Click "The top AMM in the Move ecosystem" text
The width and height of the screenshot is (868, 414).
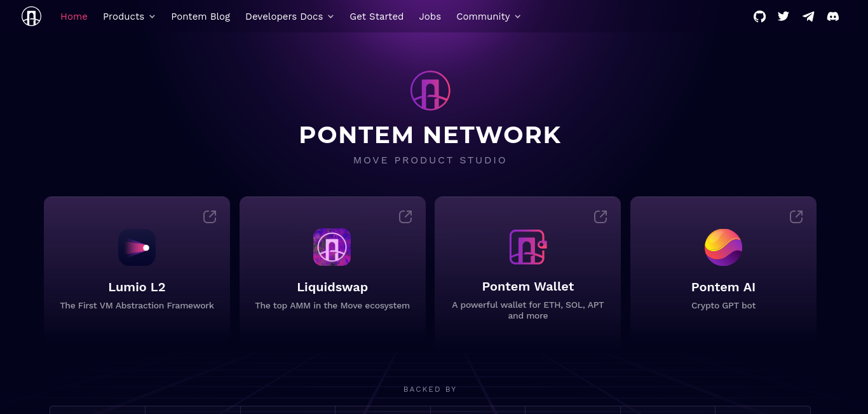[332, 305]
